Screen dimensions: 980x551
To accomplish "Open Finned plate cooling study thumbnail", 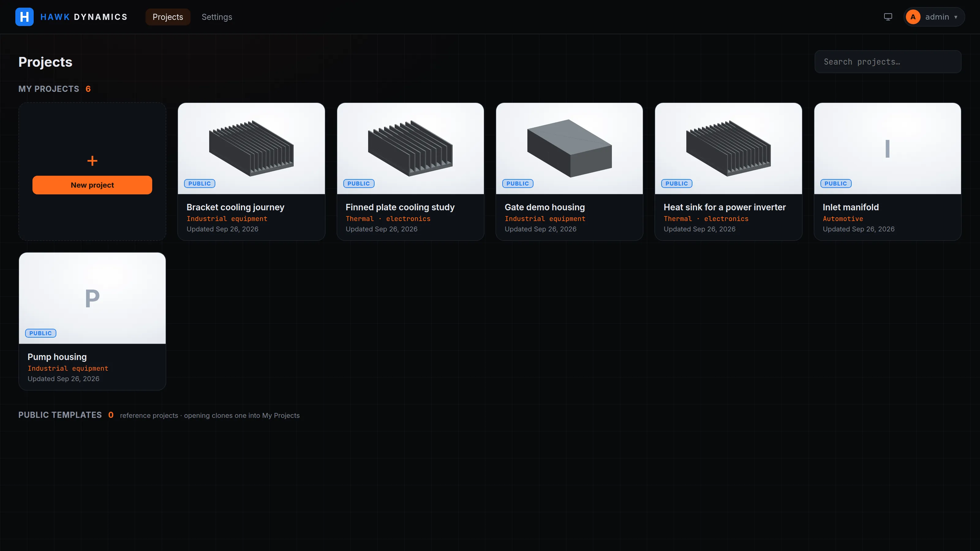I will (x=410, y=148).
